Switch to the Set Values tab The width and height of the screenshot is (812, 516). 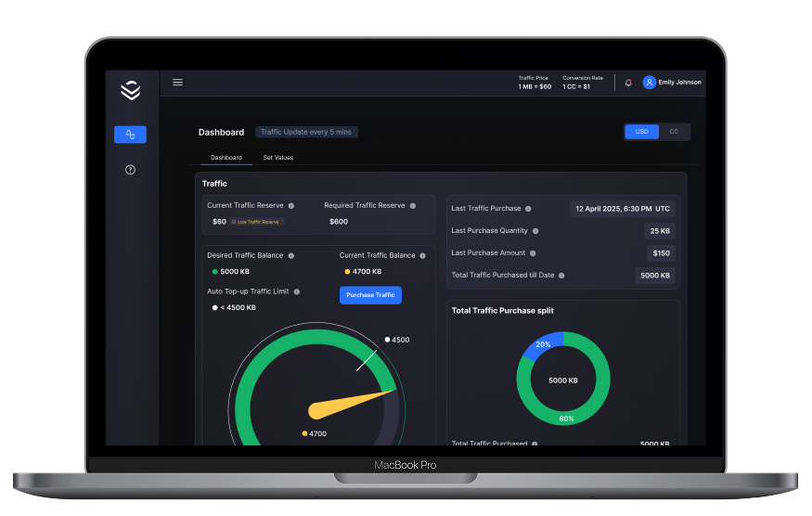[278, 158]
